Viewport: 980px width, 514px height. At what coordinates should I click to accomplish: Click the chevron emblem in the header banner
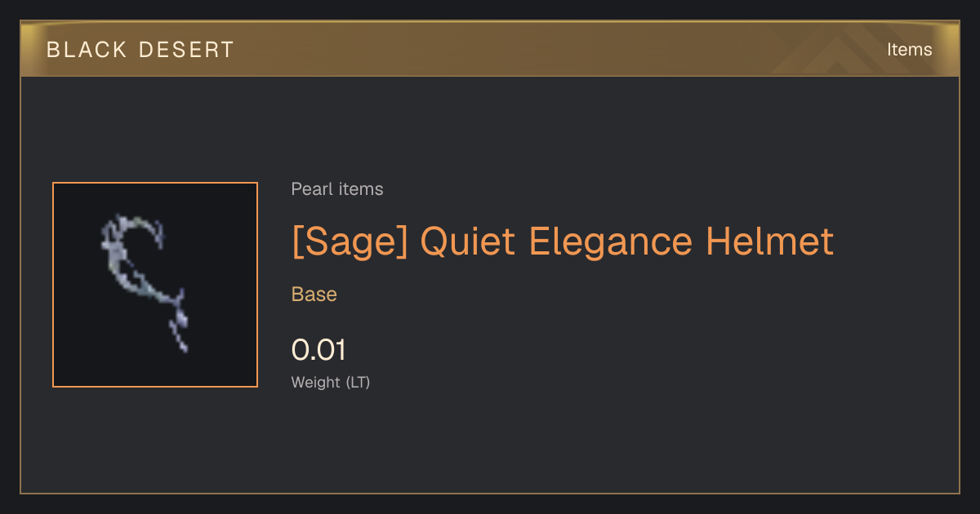(x=851, y=51)
